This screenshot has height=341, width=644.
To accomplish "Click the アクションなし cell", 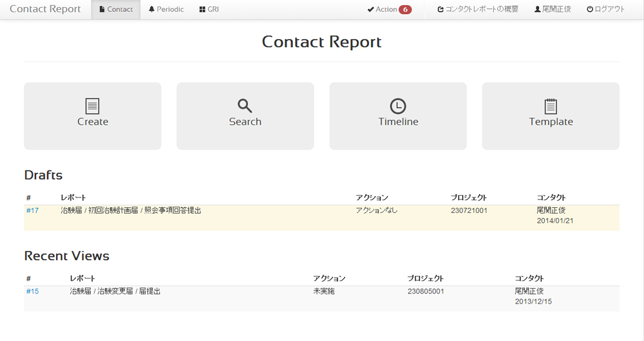I will tap(377, 210).
